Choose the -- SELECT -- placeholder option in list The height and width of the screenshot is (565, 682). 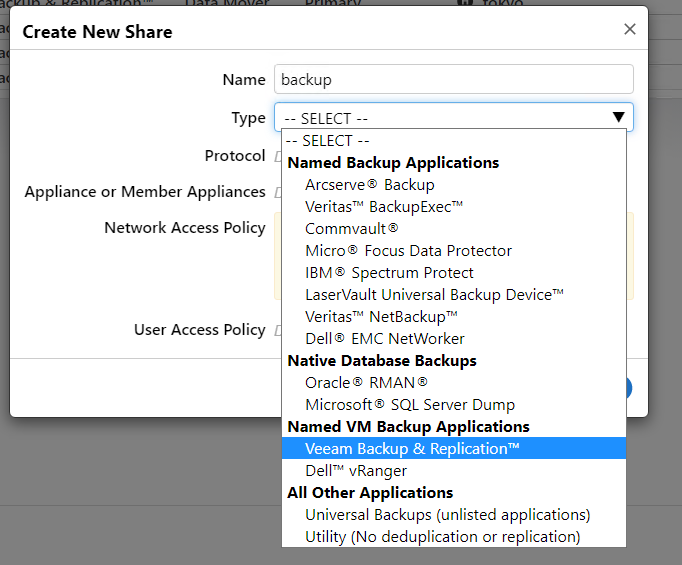click(x=454, y=141)
